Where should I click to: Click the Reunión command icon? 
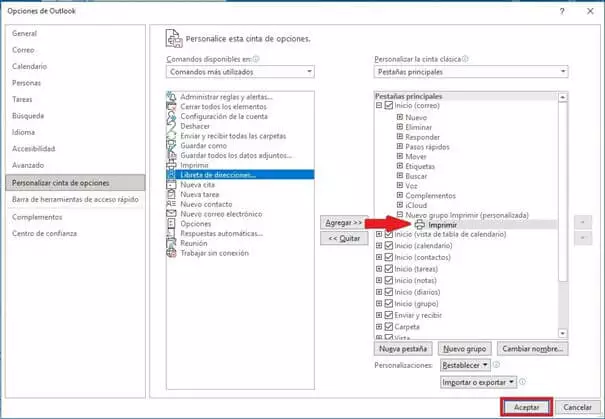tap(171, 243)
